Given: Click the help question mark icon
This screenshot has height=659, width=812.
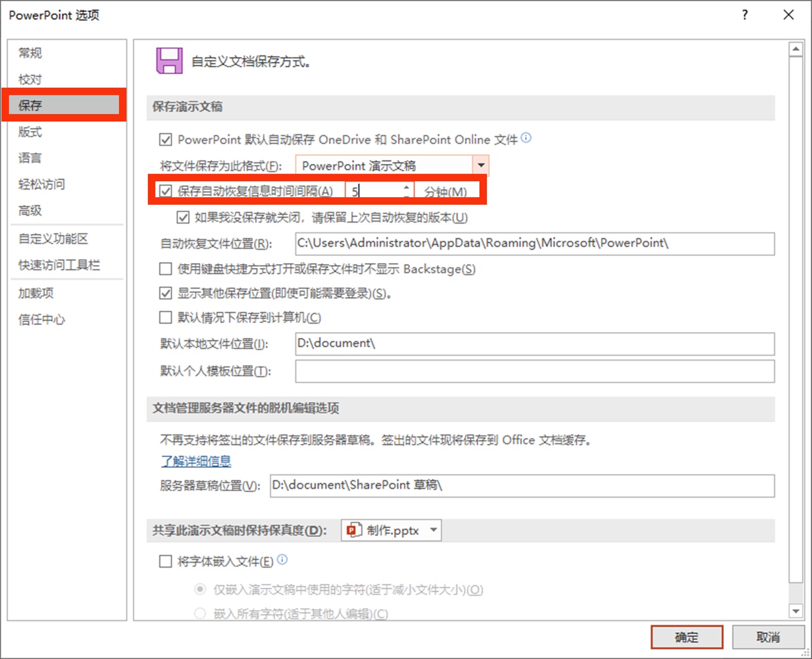Looking at the screenshot, I should coord(744,15).
